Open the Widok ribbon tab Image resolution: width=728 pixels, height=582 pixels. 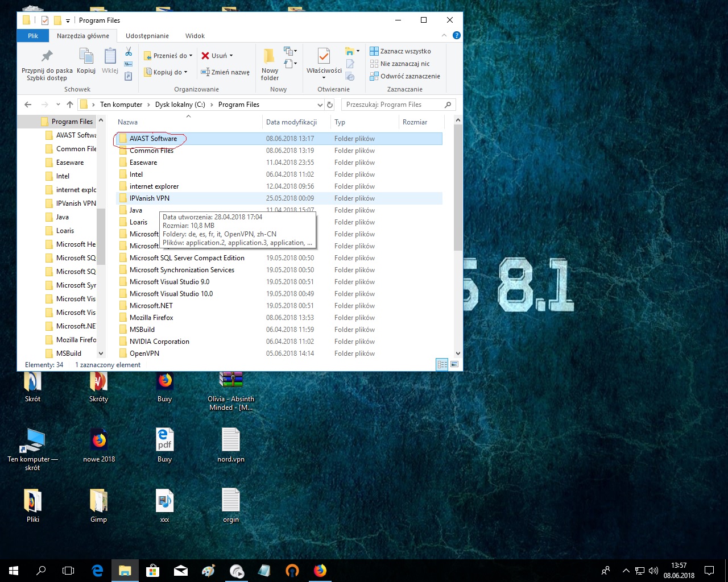(195, 36)
